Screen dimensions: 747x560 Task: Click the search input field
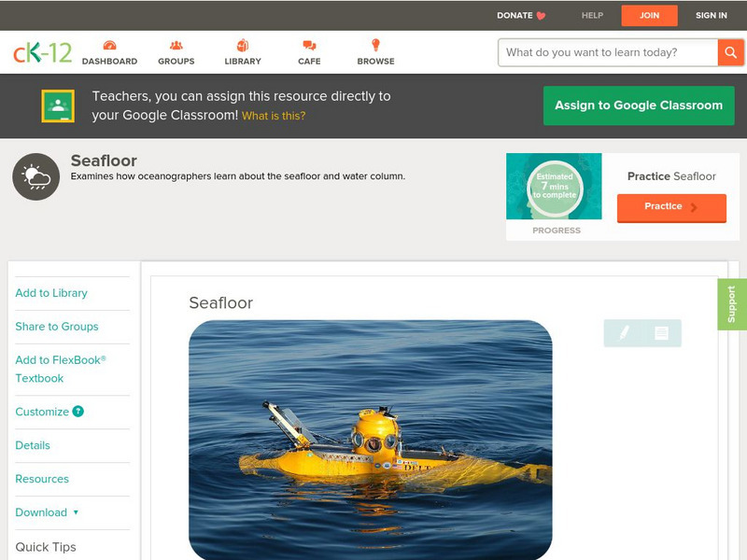[x=608, y=52]
